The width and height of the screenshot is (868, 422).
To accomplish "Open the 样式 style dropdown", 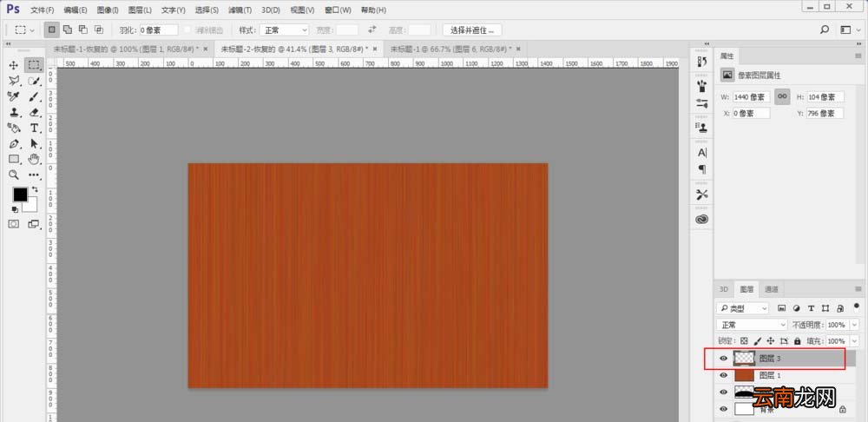I will (284, 30).
